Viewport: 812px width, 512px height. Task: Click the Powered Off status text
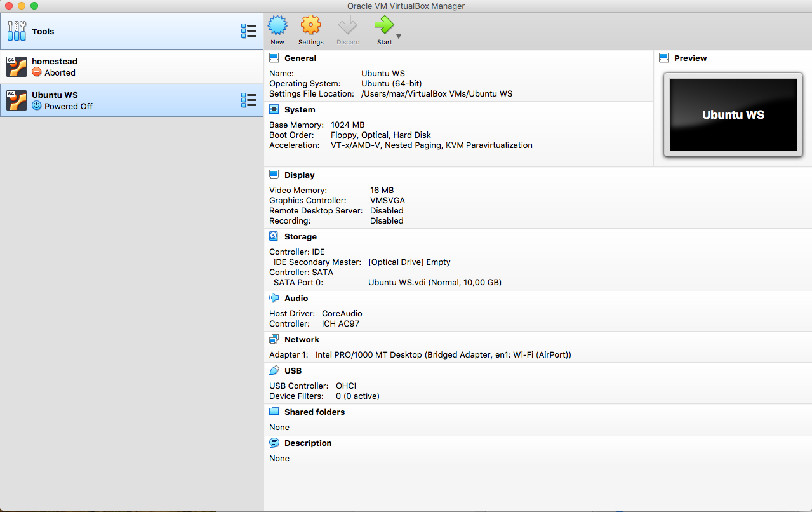point(69,106)
